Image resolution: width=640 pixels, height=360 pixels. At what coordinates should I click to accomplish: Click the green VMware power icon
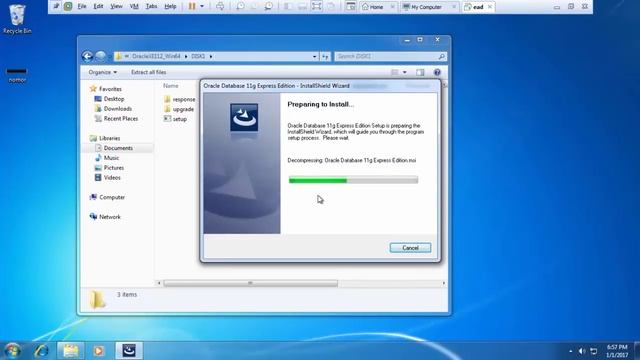coord(68,7)
